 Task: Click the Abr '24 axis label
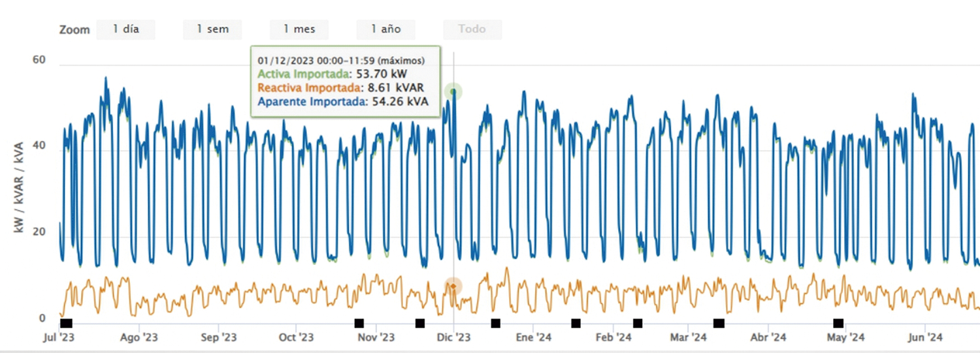coord(768,337)
